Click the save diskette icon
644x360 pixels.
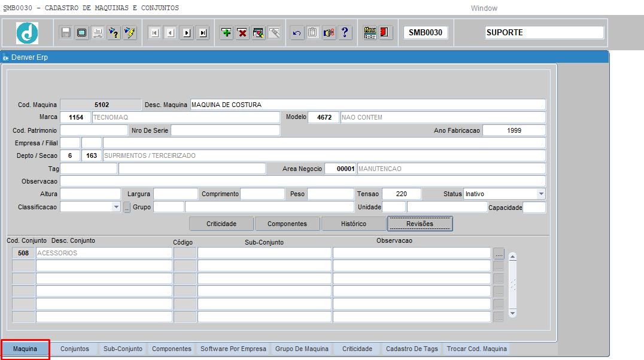(x=66, y=33)
